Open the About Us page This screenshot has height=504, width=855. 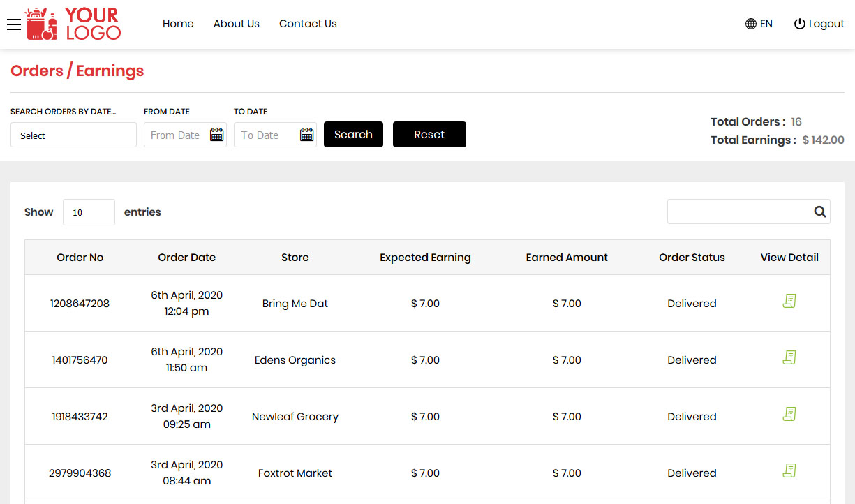pyautogui.click(x=237, y=24)
